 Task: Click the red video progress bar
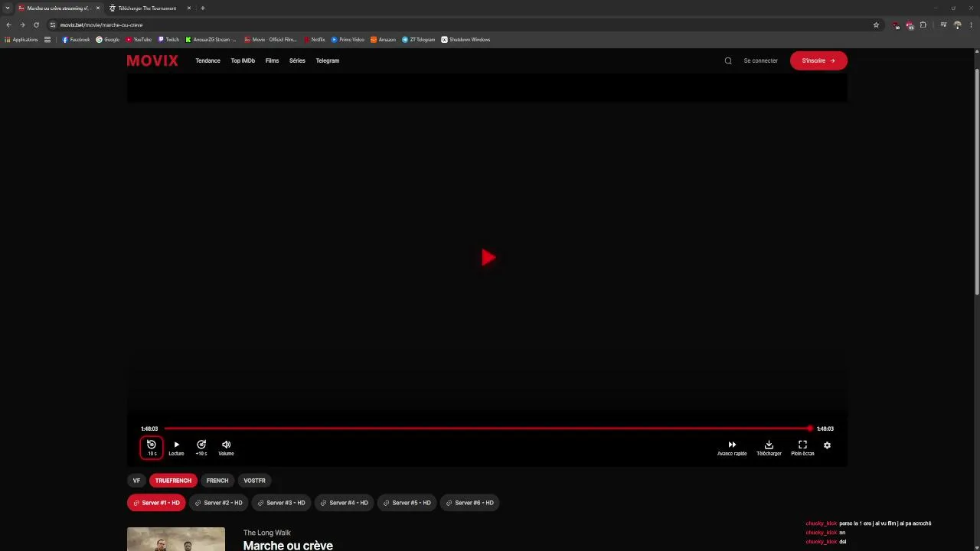tap(487, 429)
